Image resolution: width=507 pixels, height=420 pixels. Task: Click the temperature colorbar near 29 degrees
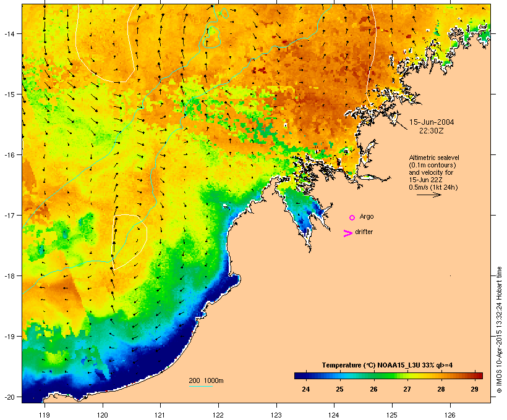[x=475, y=376]
